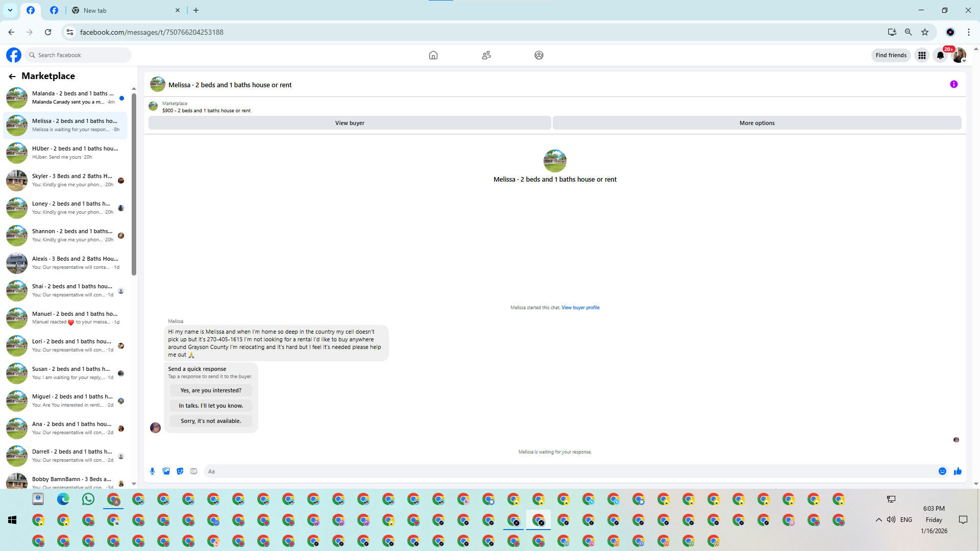980x551 pixels.
Task: Open the conversation information icon
Action: click(x=953, y=85)
